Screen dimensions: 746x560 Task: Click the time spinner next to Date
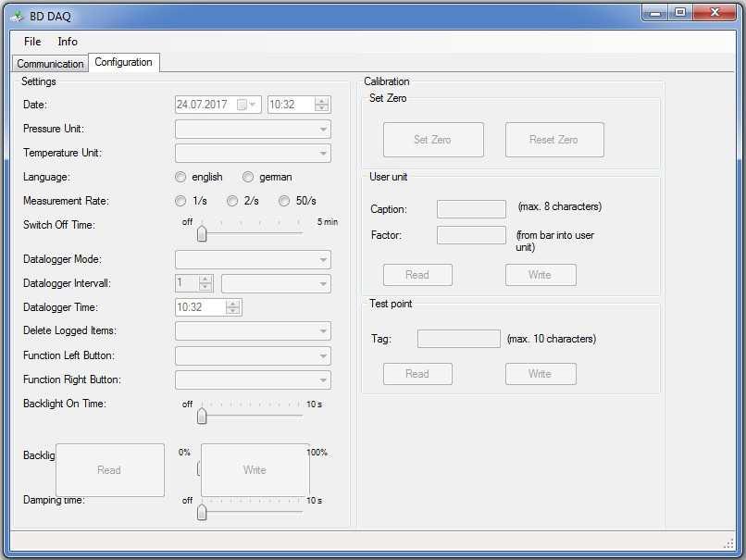pos(321,105)
